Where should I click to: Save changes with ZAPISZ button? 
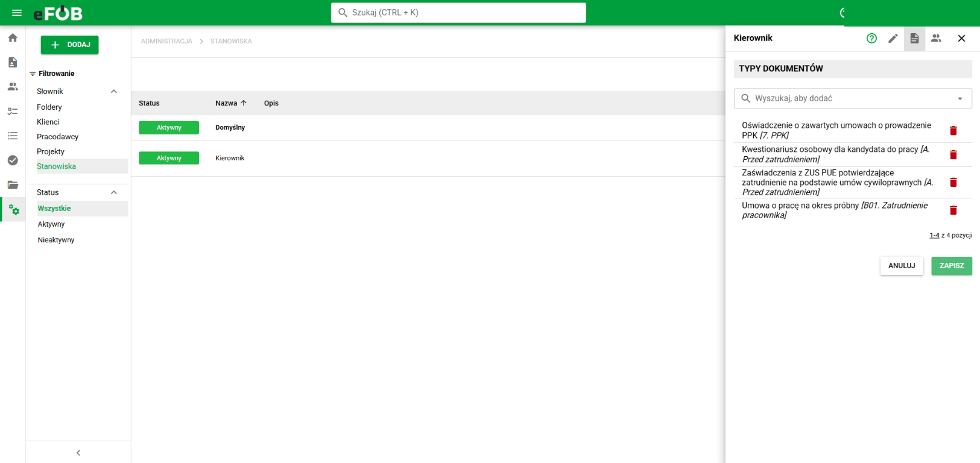[x=952, y=266]
